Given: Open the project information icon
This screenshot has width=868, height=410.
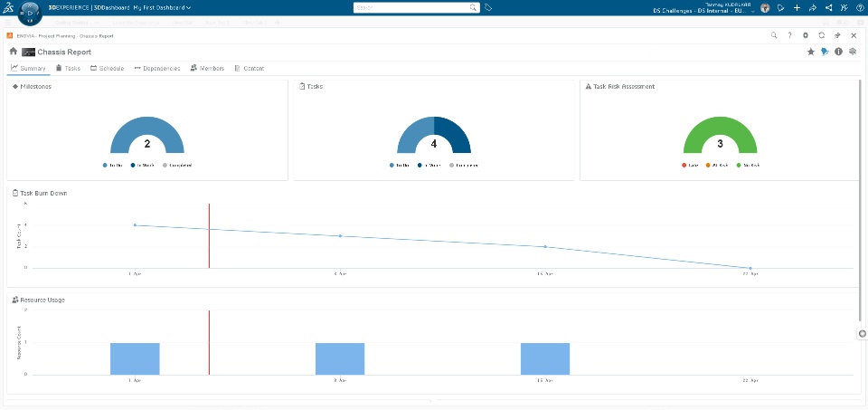Looking at the screenshot, I should [x=839, y=52].
